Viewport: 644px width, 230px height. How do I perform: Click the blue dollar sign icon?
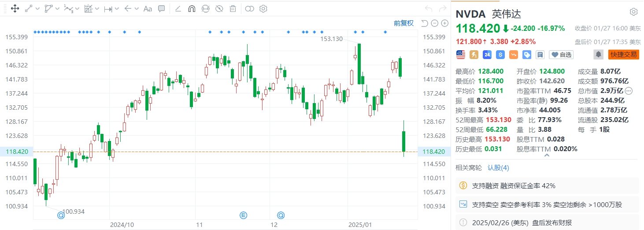tap(500, 55)
